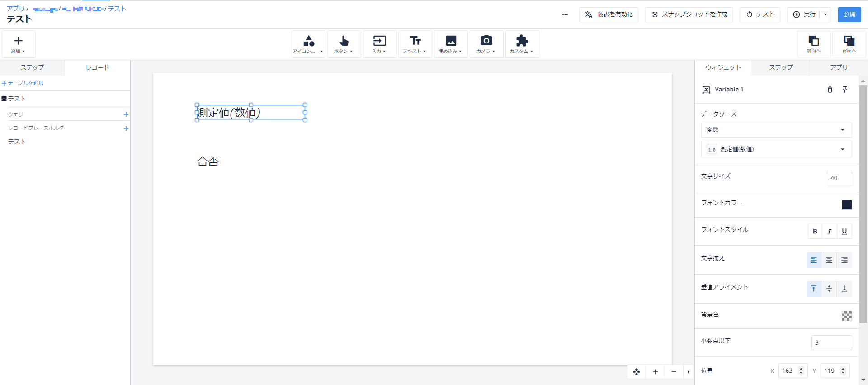Bring widget to front with the 前面へ icon
Screen dimensions: 868x385
[814, 44]
